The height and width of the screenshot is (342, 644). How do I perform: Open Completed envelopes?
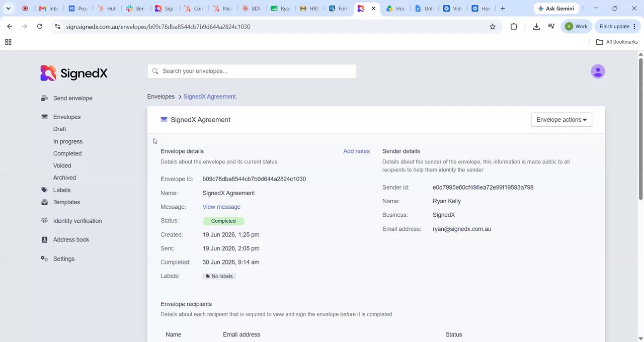click(67, 153)
